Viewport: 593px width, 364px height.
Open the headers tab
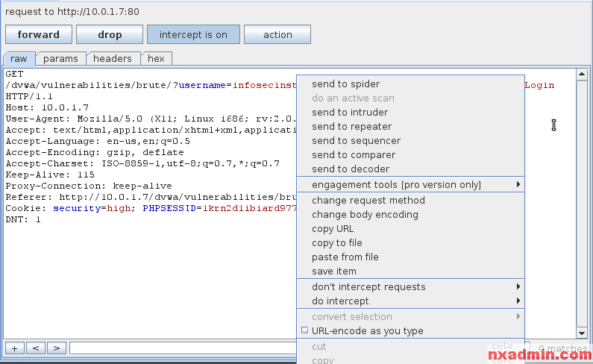113,59
